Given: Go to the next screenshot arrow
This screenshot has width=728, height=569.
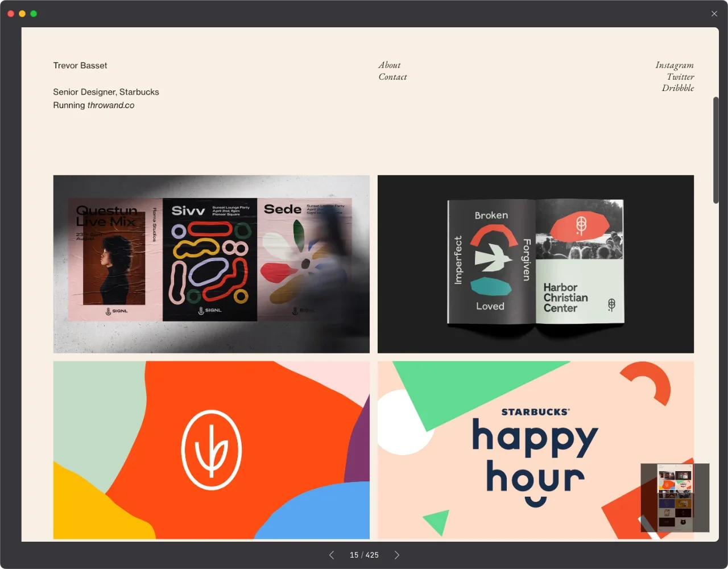Looking at the screenshot, I should click(397, 555).
